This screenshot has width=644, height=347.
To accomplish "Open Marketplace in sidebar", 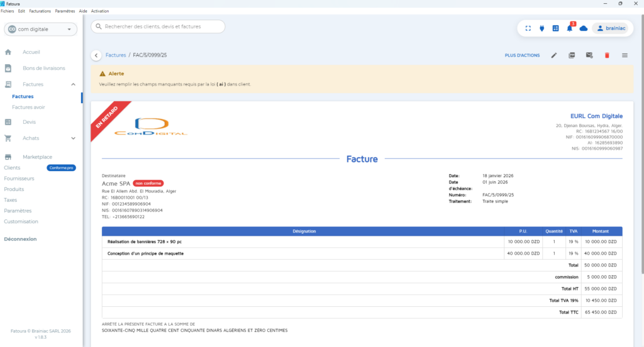I will click(x=37, y=157).
